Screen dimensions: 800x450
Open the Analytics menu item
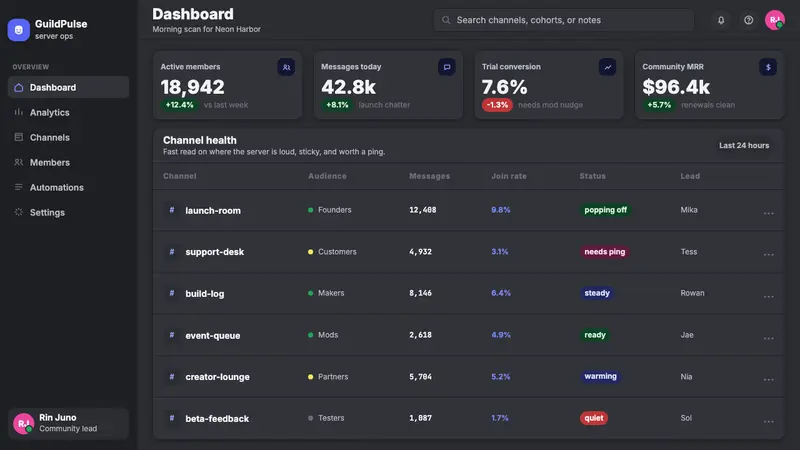(68, 112)
